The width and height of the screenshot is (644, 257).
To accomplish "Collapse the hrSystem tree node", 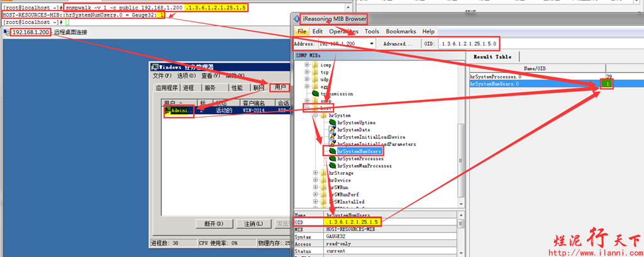I will point(316,116).
